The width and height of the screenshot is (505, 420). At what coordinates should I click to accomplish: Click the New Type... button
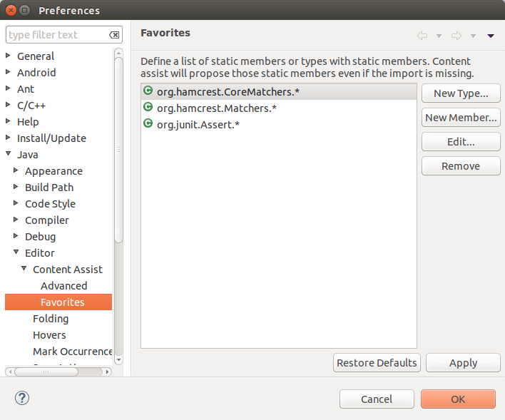point(461,93)
